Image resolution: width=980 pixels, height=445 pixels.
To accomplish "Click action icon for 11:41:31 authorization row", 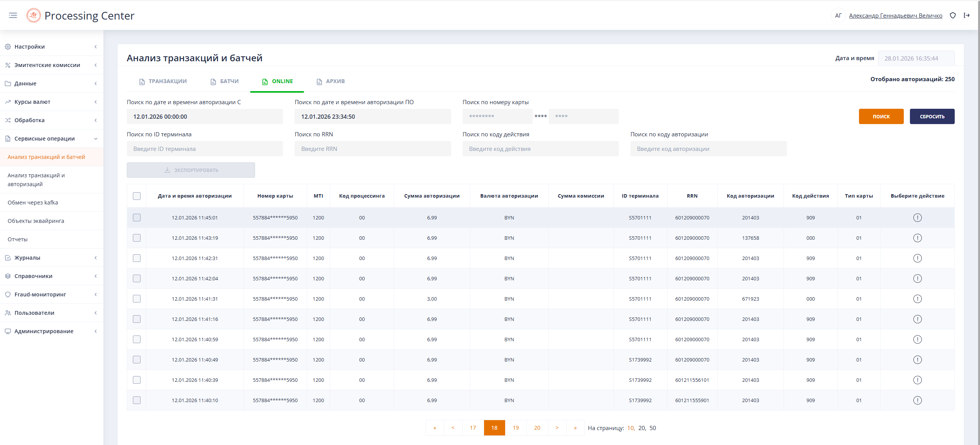I will pyautogui.click(x=917, y=299).
